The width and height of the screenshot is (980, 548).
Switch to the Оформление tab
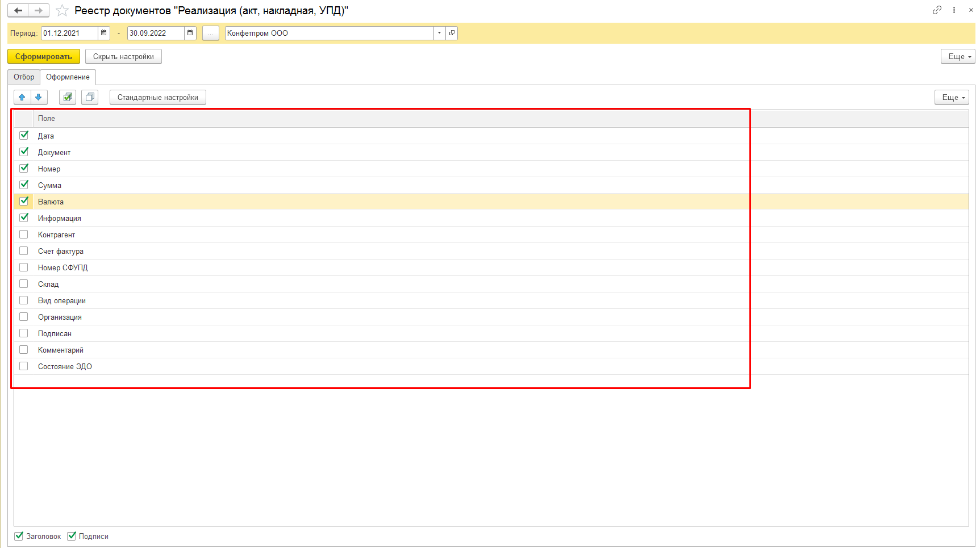68,77
